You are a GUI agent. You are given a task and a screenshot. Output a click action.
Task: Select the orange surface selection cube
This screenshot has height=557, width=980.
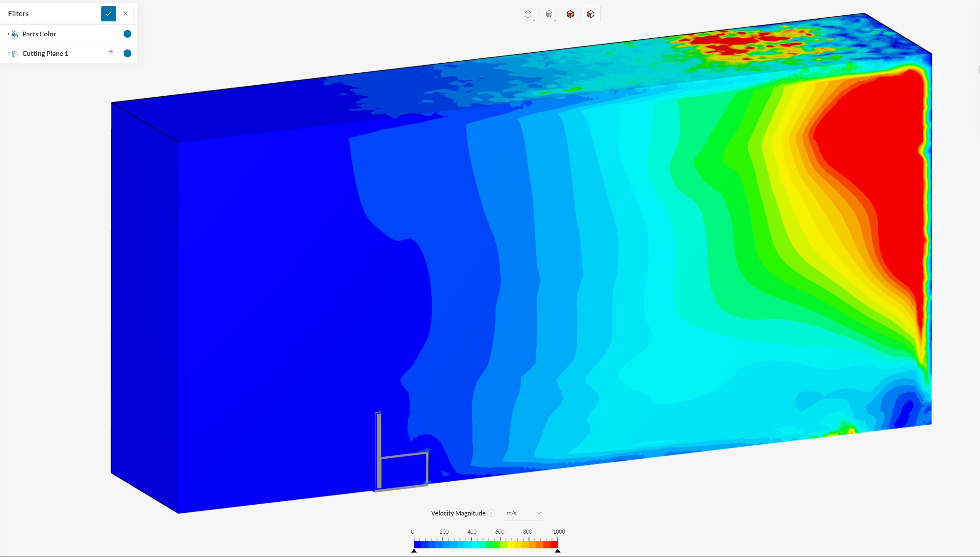pyautogui.click(x=570, y=14)
